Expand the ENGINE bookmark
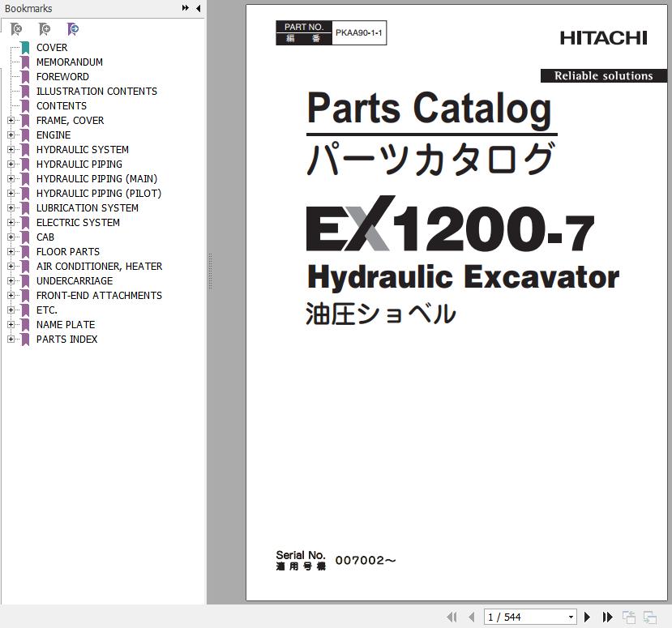 11,135
